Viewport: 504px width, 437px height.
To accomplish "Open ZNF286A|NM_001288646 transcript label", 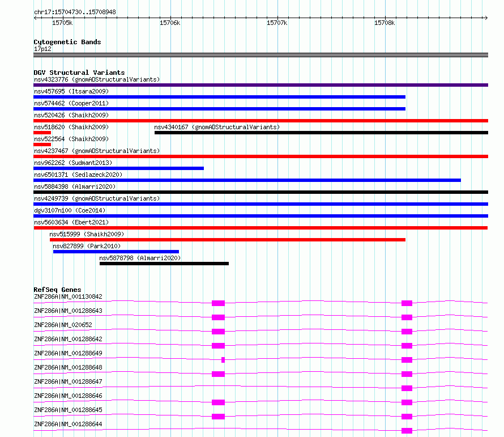I will [68, 396].
